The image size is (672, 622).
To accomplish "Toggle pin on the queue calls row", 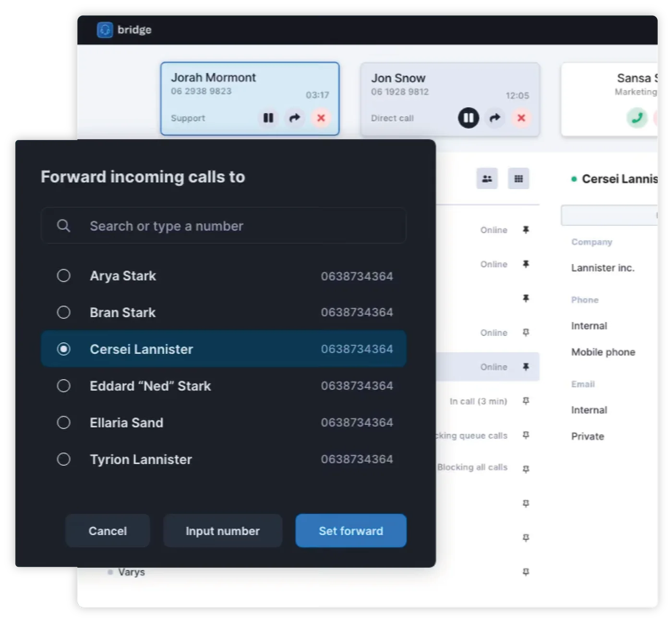I will (x=526, y=435).
